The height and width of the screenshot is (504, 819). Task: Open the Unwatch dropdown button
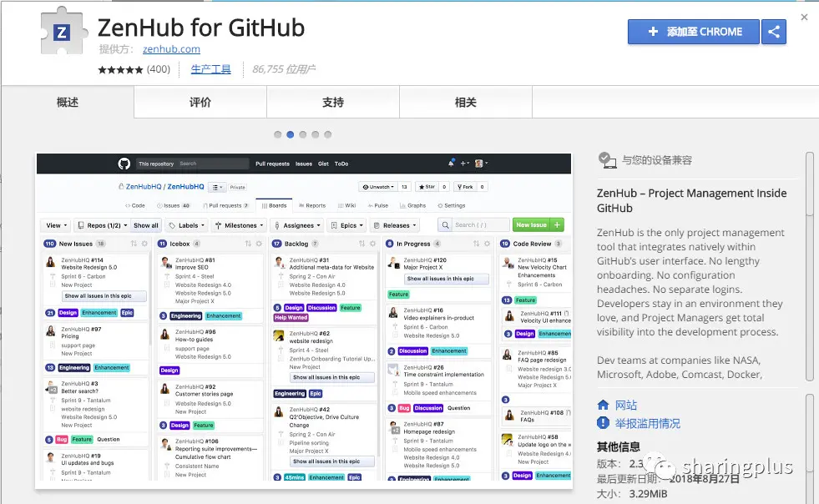pyautogui.click(x=377, y=186)
